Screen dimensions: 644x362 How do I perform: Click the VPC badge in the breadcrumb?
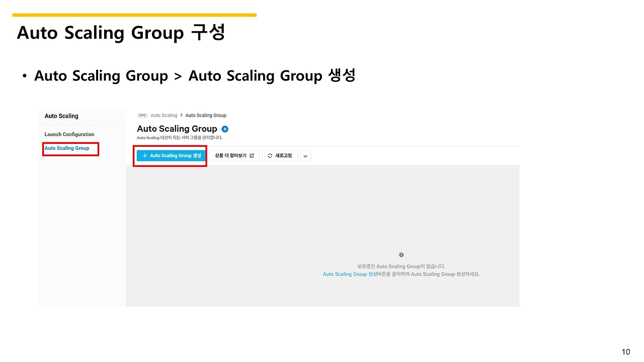[x=142, y=116]
